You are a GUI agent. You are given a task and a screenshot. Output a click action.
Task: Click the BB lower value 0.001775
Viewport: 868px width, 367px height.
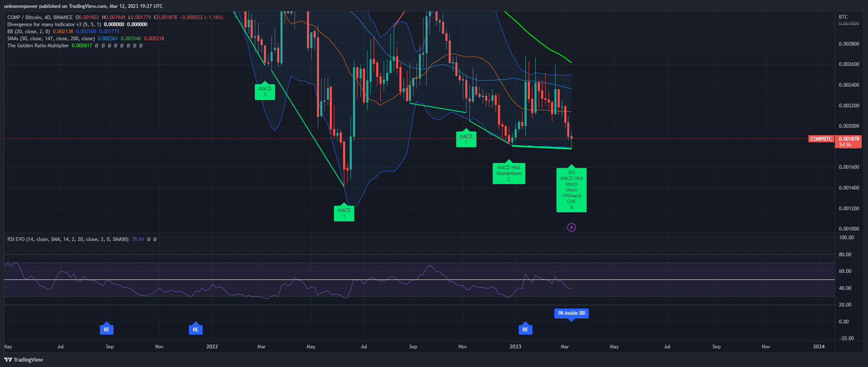pos(109,32)
